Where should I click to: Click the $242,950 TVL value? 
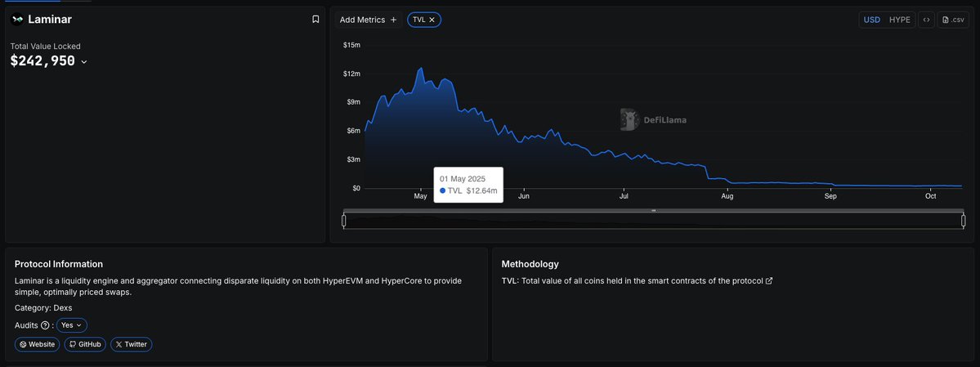click(x=43, y=61)
